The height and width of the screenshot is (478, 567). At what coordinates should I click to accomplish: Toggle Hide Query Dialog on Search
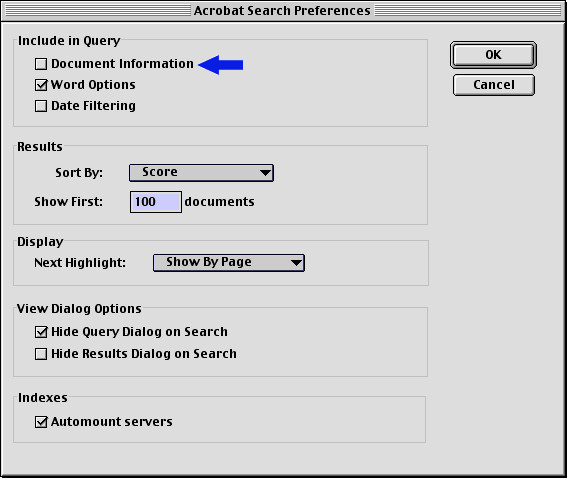click(x=41, y=332)
